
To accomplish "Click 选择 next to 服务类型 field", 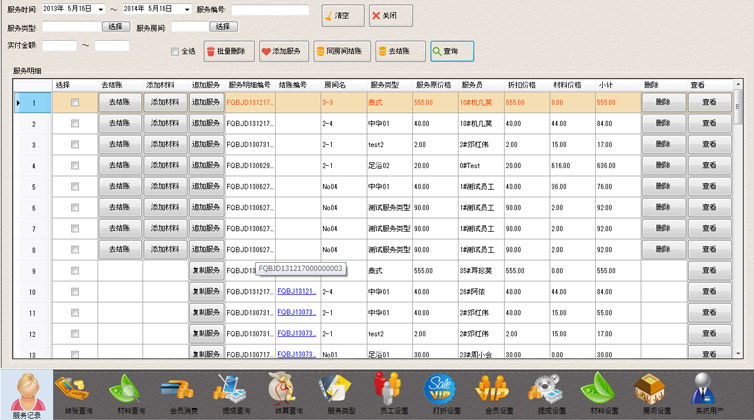I will click(x=116, y=27).
